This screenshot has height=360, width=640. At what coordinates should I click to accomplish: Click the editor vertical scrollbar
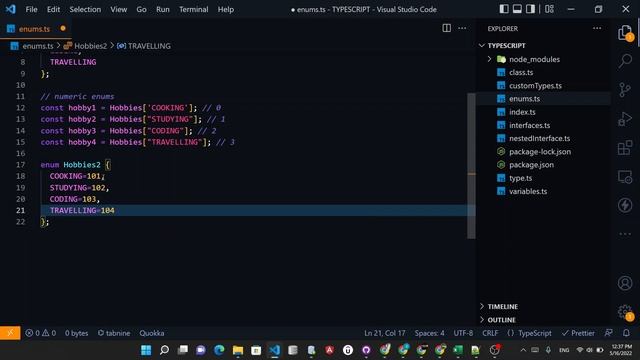pos(471,166)
